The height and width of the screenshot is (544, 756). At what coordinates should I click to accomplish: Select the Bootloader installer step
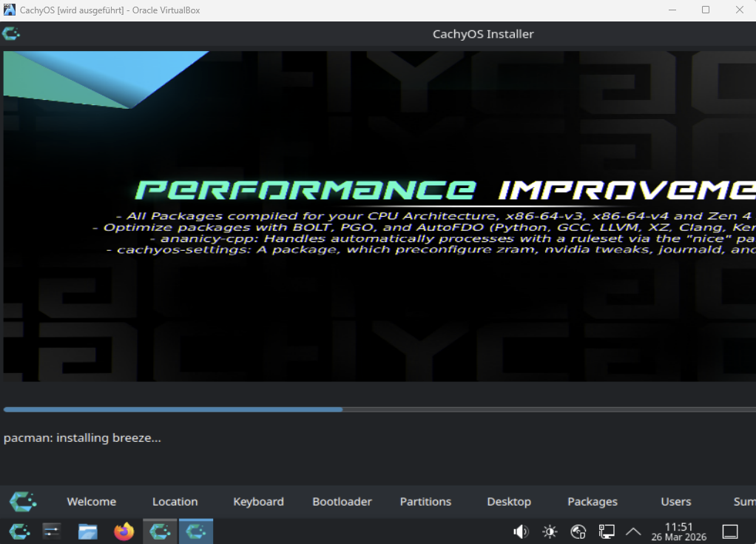tap(342, 502)
